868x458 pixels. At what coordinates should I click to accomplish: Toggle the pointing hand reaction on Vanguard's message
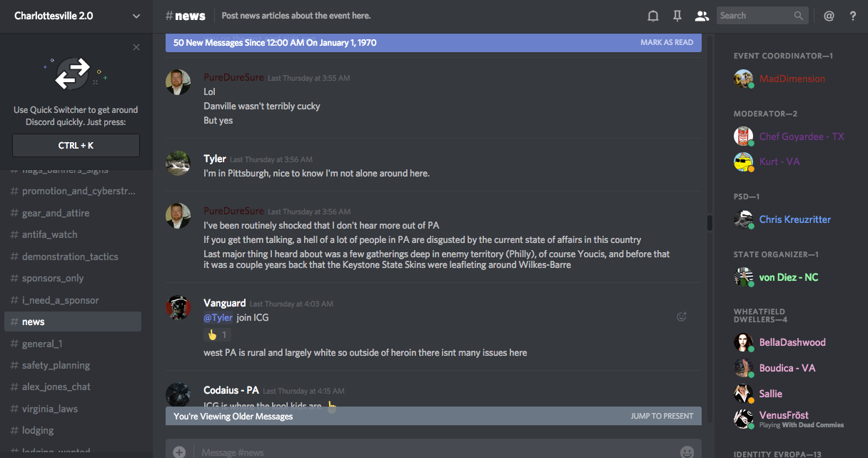point(217,334)
